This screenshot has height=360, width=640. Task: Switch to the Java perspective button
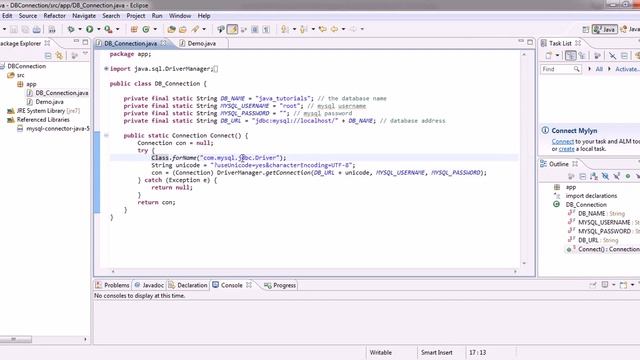click(604, 29)
